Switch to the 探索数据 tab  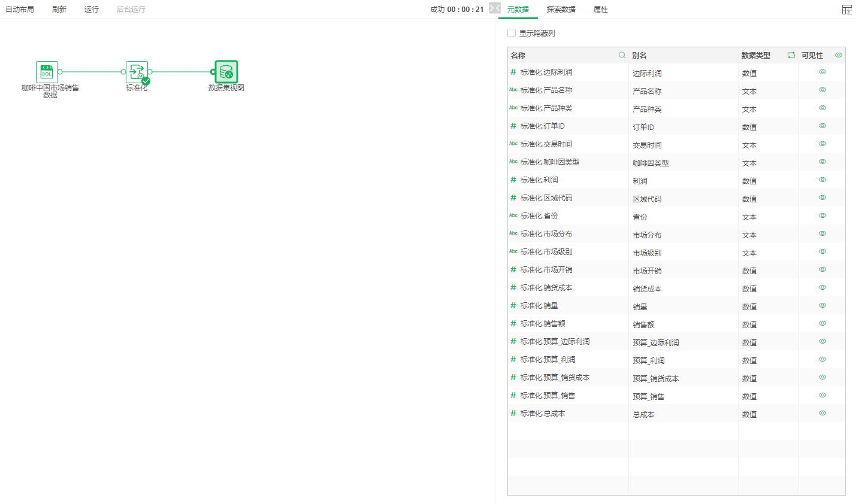pos(561,10)
